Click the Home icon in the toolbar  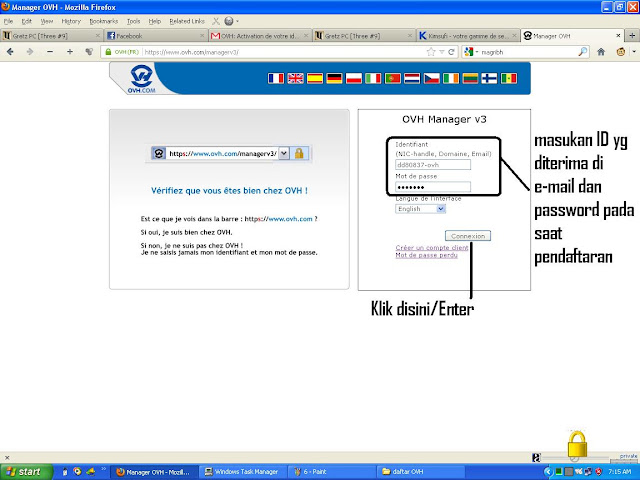click(601, 52)
